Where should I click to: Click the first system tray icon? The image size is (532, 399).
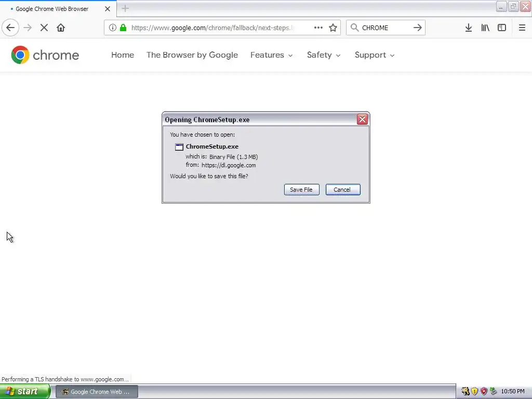465,392
